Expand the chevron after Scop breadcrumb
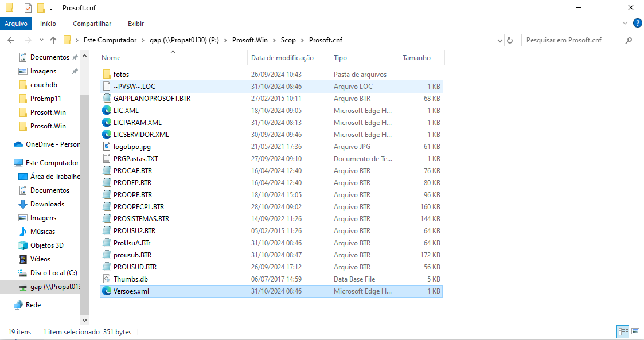 pos(302,40)
